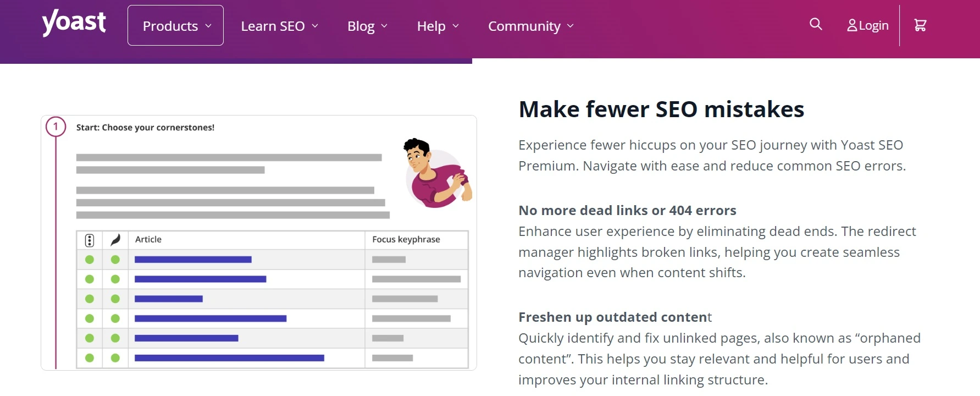This screenshot has width=980, height=396.
Task: Toggle the green SEO dot in the first row
Action: (89, 259)
